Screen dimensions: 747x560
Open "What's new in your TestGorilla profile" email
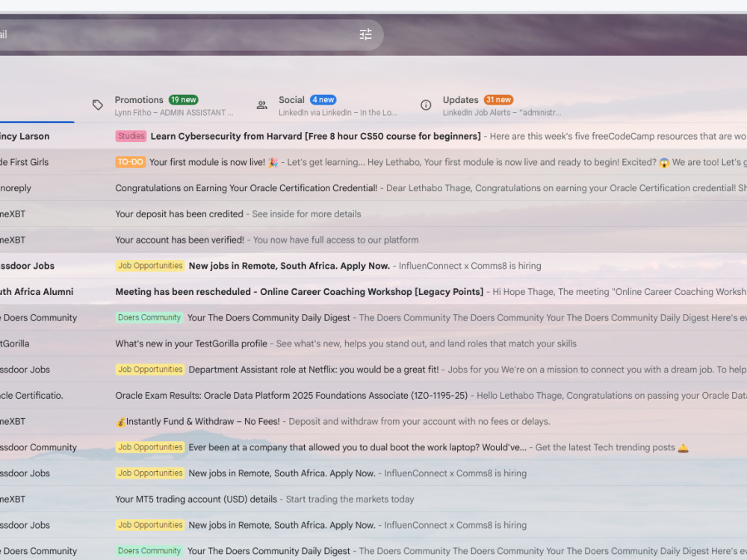191,343
